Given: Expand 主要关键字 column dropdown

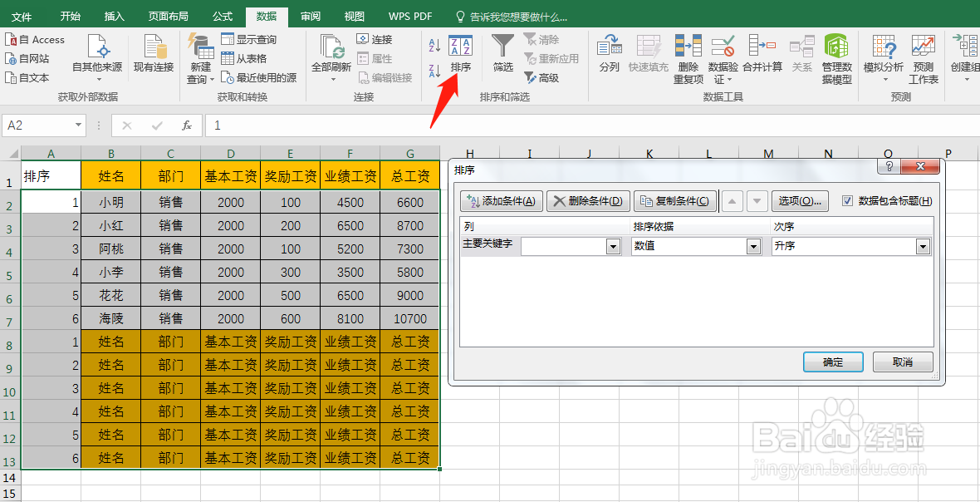Looking at the screenshot, I should 613,247.
